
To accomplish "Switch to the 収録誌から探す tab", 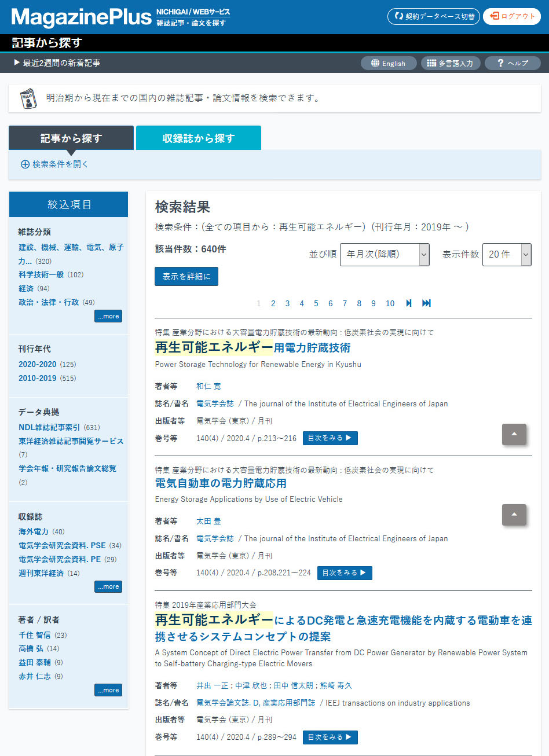I will pyautogui.click(x=198, y=138).
